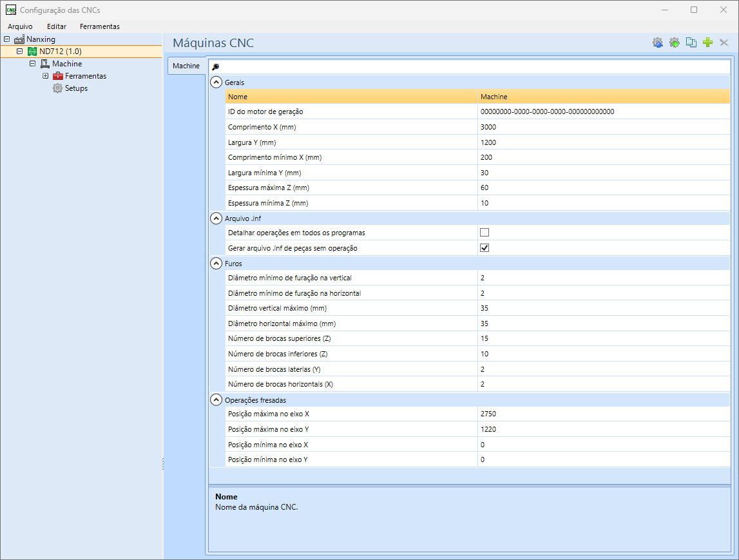739x560 pixels.
Task: Uncheck Gerar arquivo .inf de peças sem operação
Action: tap(484, 248)
